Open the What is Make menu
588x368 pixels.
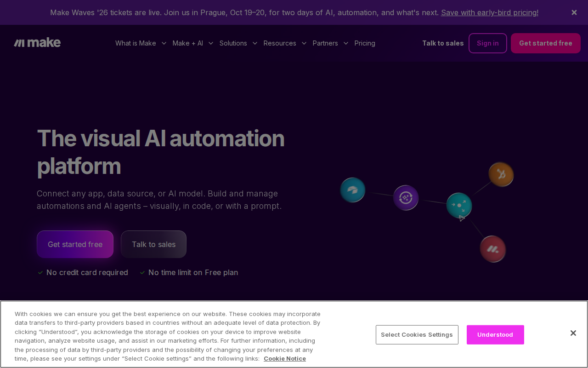pyautogui.click(x=136, y=43)
